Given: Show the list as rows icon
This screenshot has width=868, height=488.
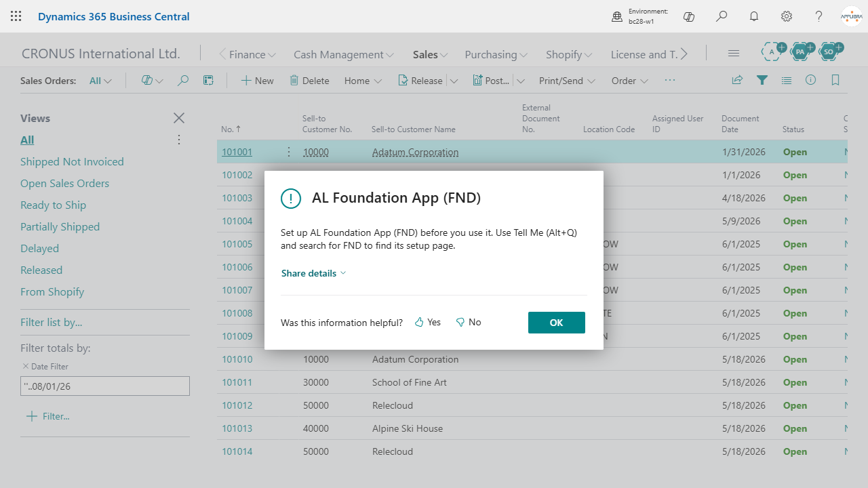Looking at the screenshot, I should [787, 80].
